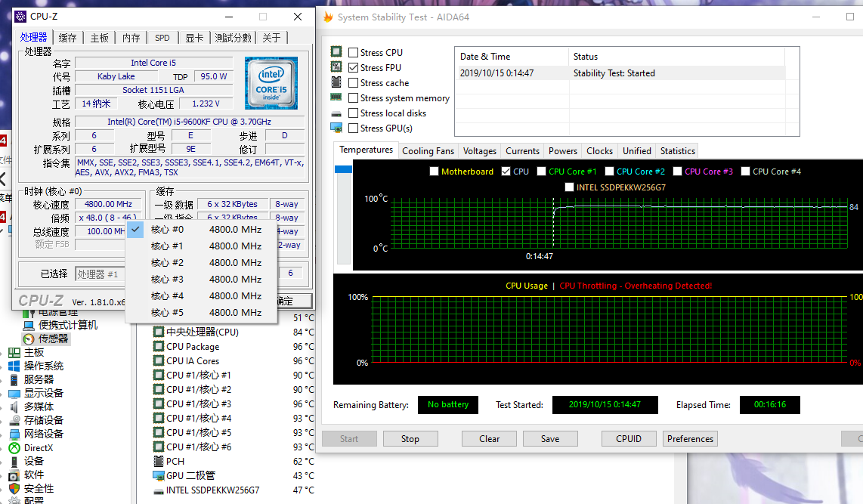Click the Stress GPU(s) monitor icon
This screenshot has width=863, height=504.
pyautogui.click(x=336, y=128)
